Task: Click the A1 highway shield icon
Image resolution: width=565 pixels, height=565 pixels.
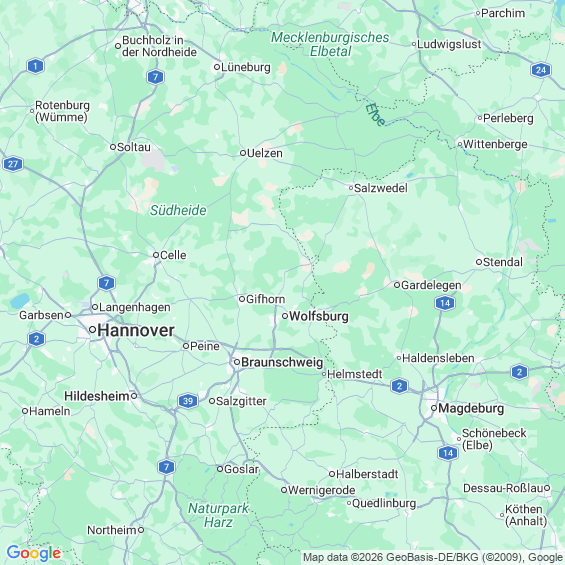Action: coord(35,66)
